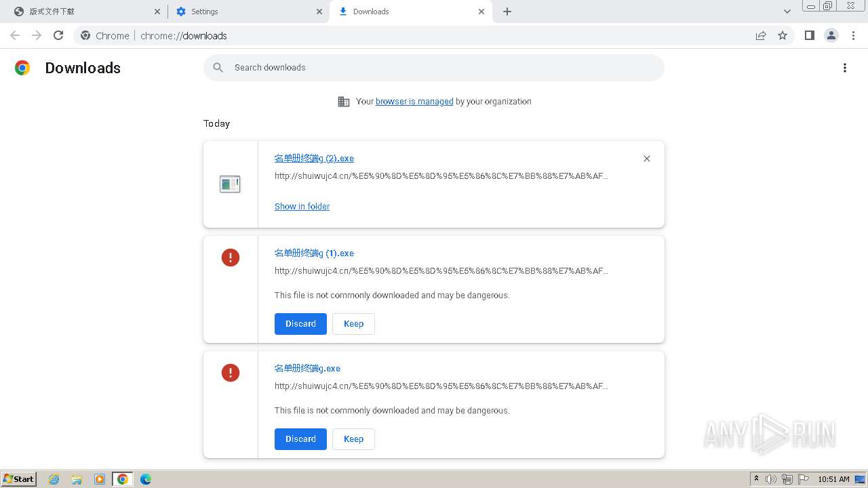Discard the 名单册终端g.exe download
The image size is (868, 488).
[300, 439]
